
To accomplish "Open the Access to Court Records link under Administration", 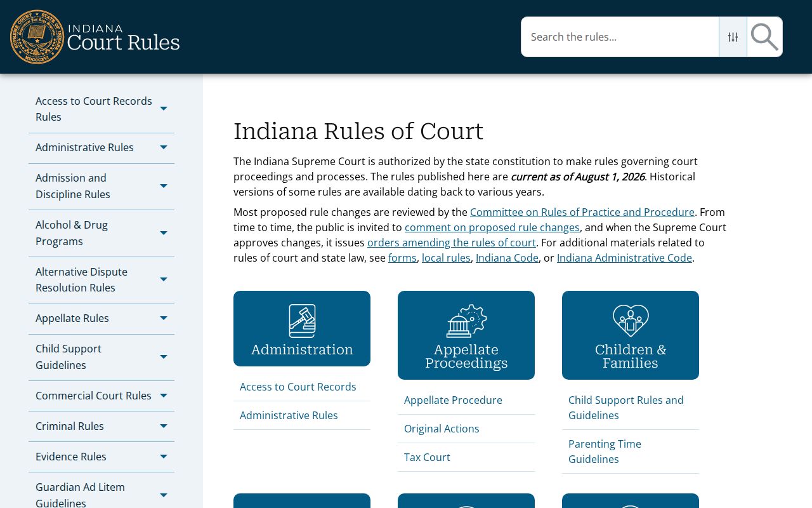I will click(298, 387).
